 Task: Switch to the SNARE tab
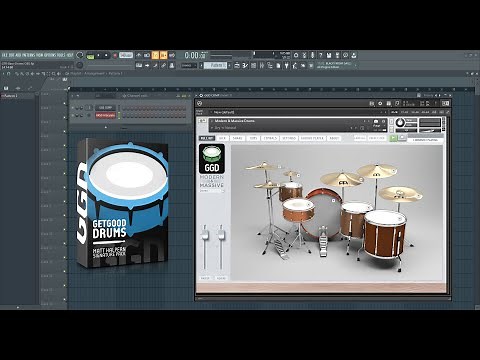coord(237,138)
